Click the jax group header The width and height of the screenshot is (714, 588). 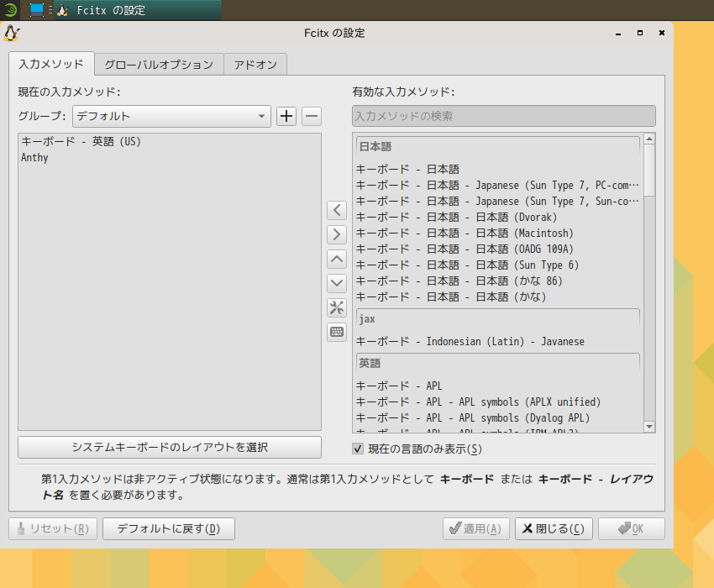pyautogui.click(x=498, y=319)
